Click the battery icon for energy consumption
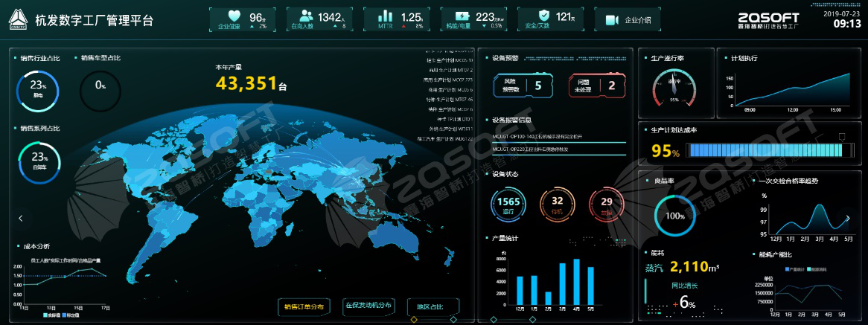Image resolution: width=868 pixels, height=325 pixels. click(461, 16)
